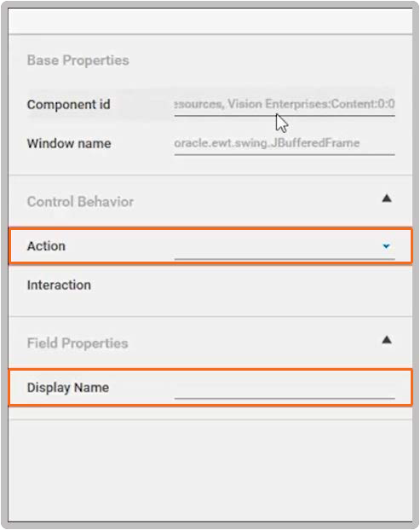Click the Control Behavior heading text
Image resolution: width=420 pixels, height=530 pixels.
coord(80,202)
